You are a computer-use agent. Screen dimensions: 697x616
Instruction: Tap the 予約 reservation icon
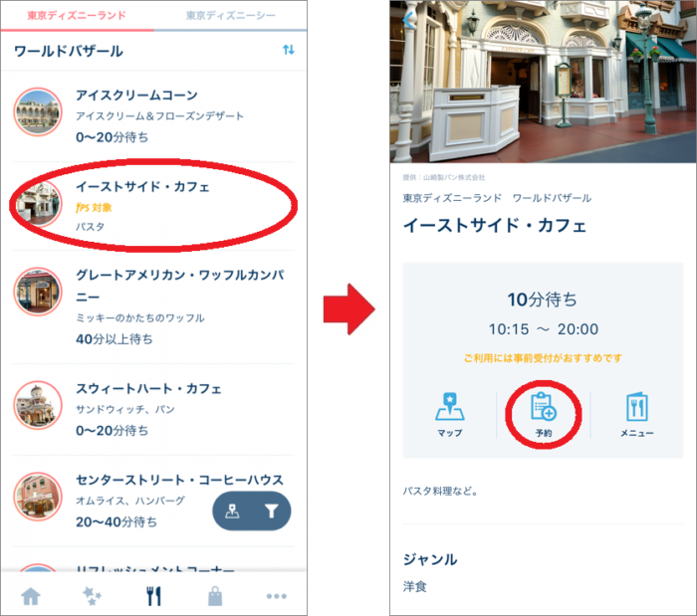tap(544, 416)
